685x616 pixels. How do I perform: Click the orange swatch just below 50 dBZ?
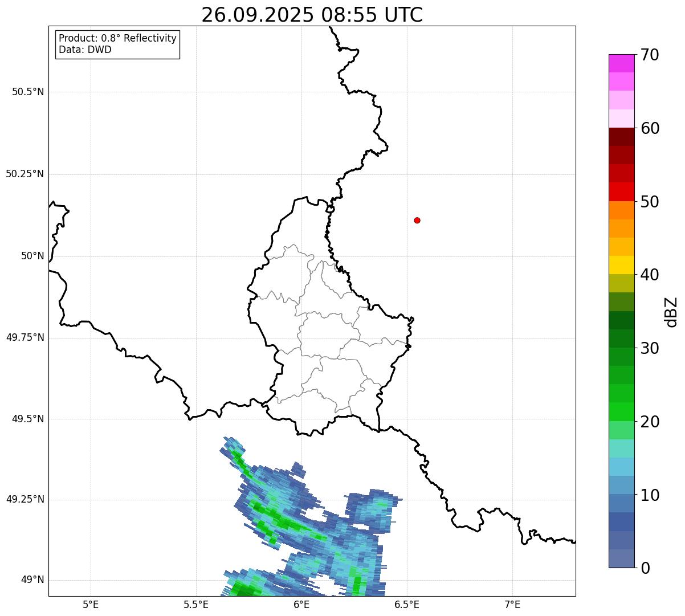pos(621,210)
